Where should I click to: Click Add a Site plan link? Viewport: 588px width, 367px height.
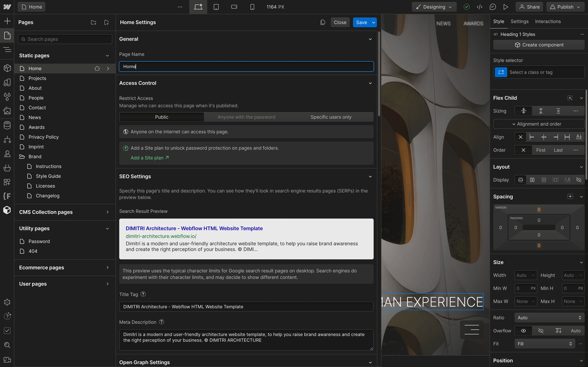[x=150, y=158]
